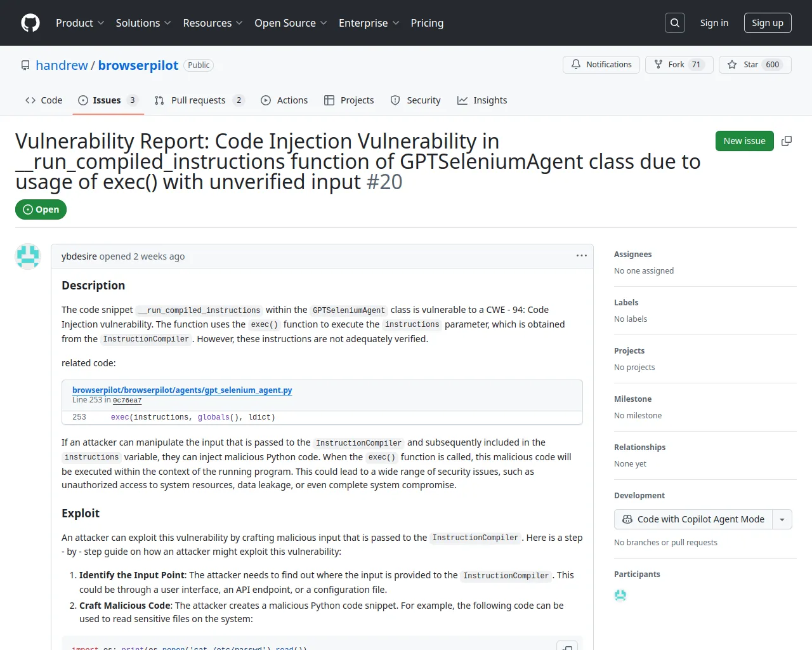Switch to the Pull requests tab
Viewport: 812px width, 650px height.
coord(199,100)
